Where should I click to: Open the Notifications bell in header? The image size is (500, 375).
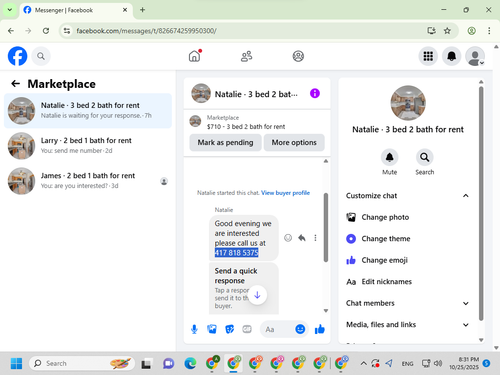coord(451,56)
